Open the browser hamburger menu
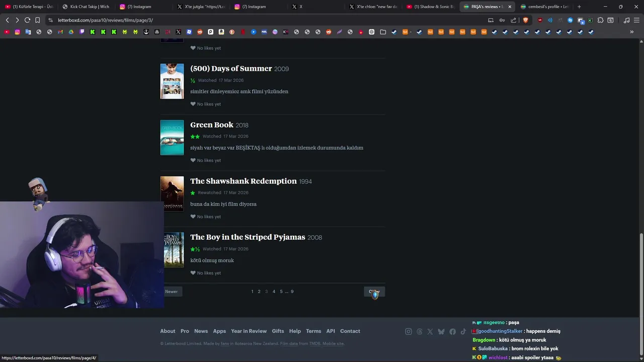 [636, 20]
